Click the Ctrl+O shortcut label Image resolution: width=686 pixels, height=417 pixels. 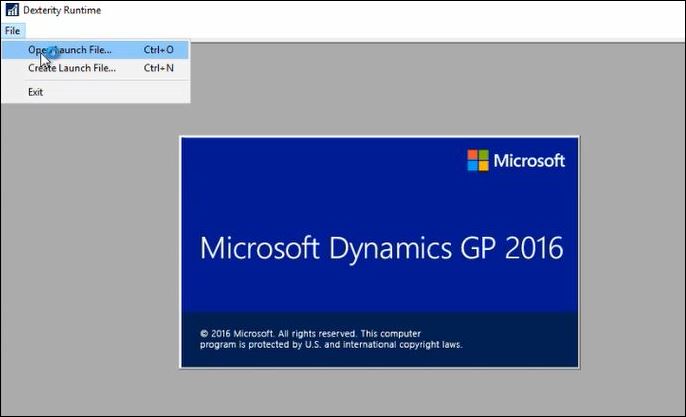(x=158, y=49)
